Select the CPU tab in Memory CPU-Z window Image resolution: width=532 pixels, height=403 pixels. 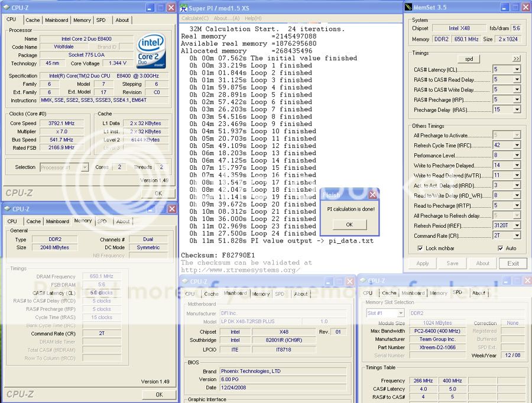coord(12,221)
